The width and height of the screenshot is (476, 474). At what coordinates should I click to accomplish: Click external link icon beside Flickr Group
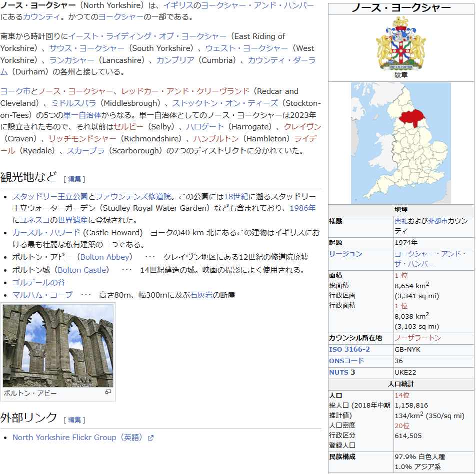(150, 438)
